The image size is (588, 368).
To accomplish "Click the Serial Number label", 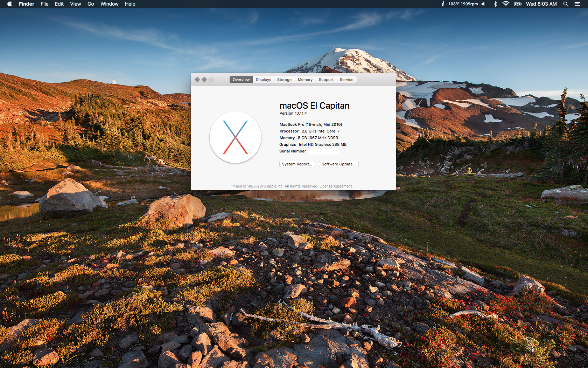I will point(293,151).
